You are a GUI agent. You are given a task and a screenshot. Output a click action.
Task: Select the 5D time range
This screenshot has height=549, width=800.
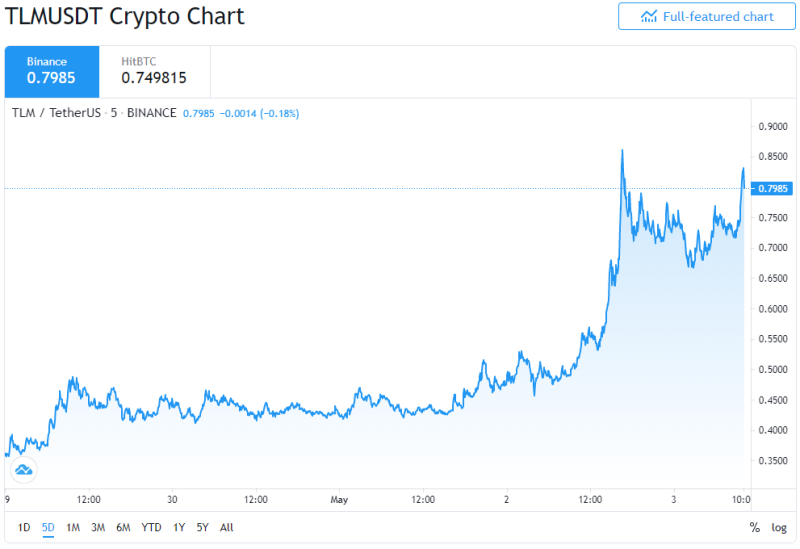tap(48, 528)
